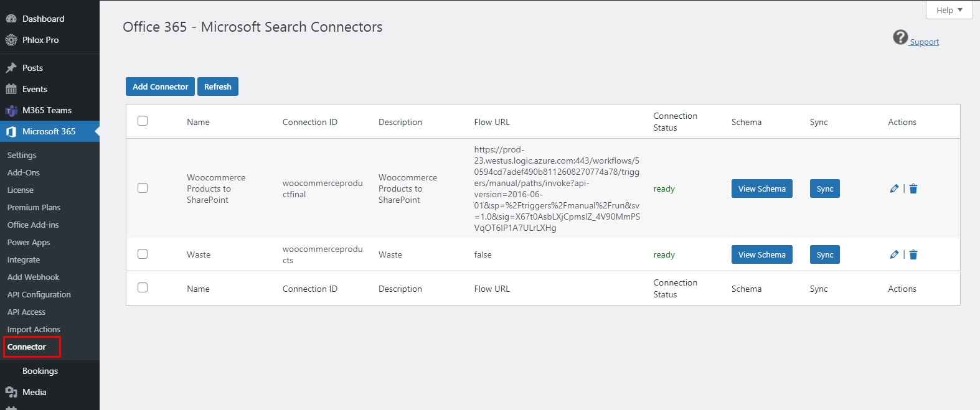Click 'ready' status of Woocommerce row
Screen dimensions: 980x410
pyautogui.click(x=664, y=189)
